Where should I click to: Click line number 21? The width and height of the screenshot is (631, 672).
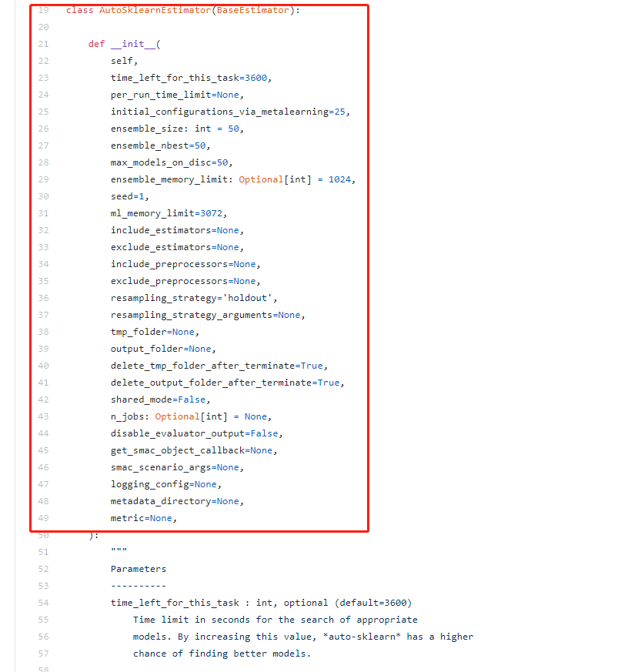(43, 44)
